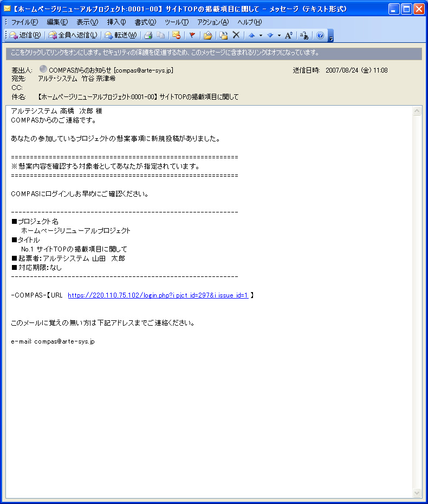Click the Copy icon in toolbar
This screenshot has width=428, height=504.
click(x=161, y=35)
